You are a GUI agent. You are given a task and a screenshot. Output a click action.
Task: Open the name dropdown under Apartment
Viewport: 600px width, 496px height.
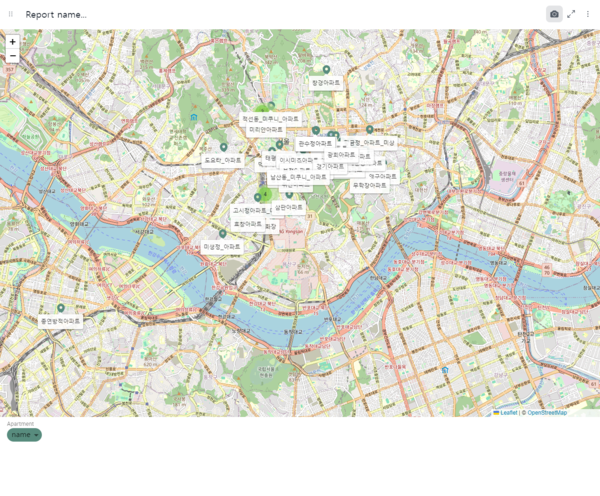coord(24,435)
